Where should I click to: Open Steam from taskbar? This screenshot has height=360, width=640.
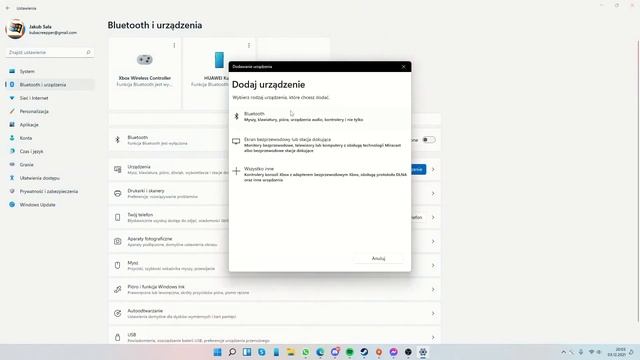[364, 352]
